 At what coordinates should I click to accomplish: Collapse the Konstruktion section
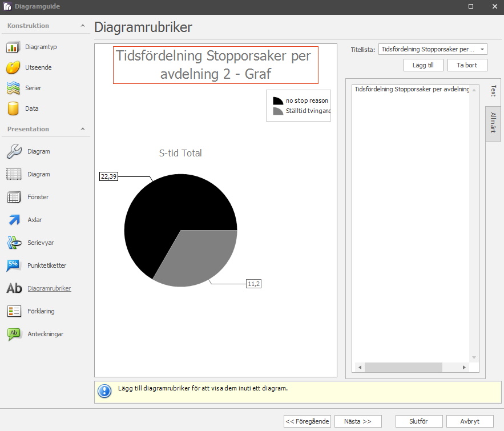pos(83,26)
